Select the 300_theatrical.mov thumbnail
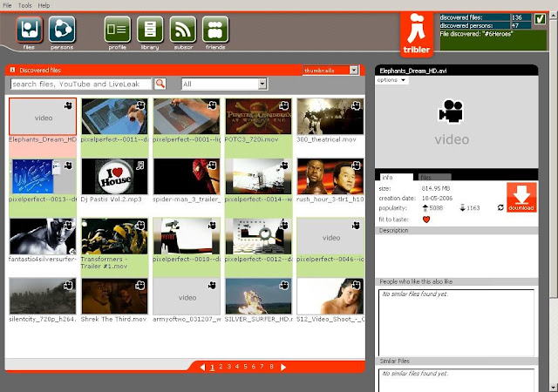This screenshot has height=392, width=558. pyautogui.click(x=330, y=117)
